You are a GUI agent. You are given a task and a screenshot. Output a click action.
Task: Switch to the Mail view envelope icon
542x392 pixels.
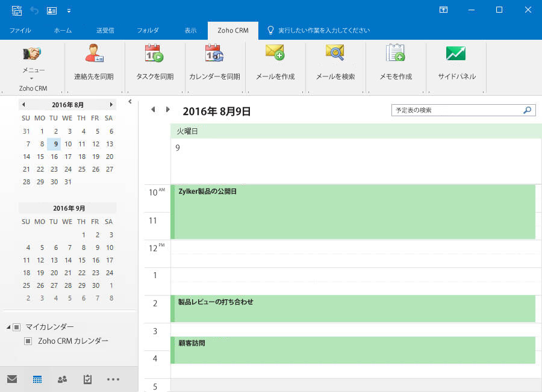click(12, 379)
